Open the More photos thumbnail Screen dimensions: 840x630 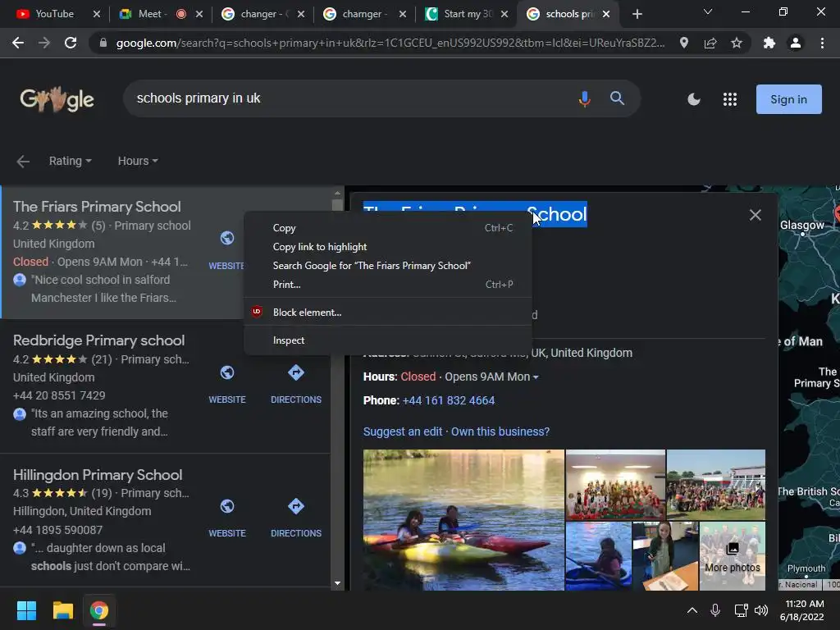733,556
